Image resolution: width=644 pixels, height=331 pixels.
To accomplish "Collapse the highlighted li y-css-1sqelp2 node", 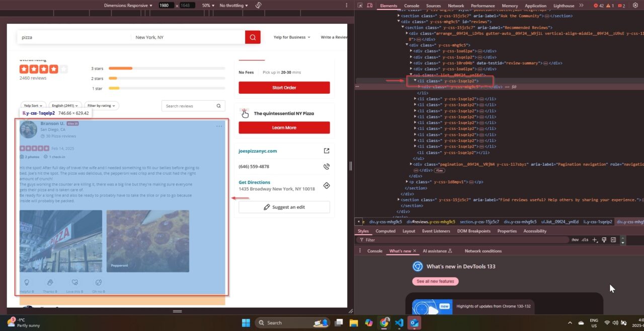I will (x=415, y=81).
